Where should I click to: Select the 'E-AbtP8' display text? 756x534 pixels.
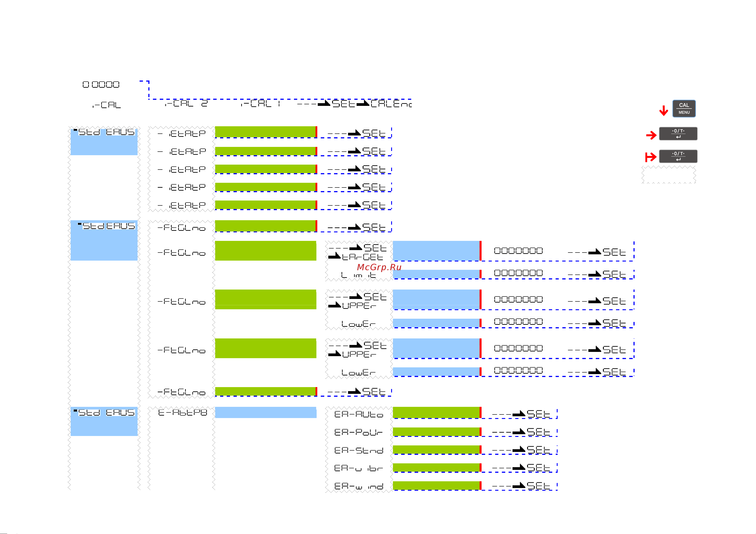[x=182, y=413]
